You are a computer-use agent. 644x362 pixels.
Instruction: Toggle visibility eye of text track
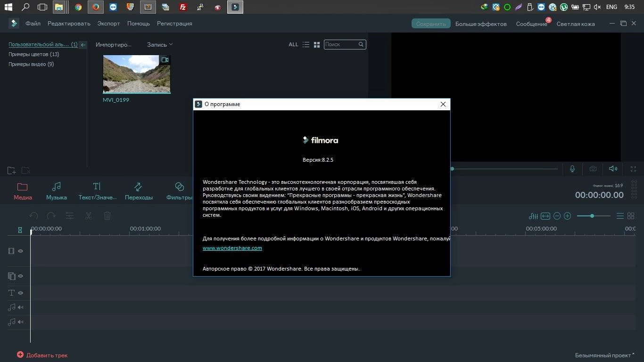(21, 293)
